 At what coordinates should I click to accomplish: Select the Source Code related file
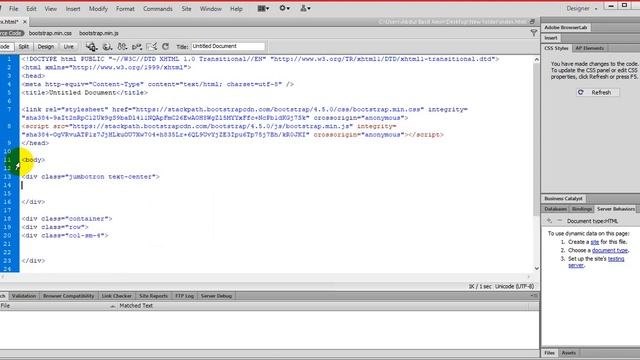(x=11, y=33)
